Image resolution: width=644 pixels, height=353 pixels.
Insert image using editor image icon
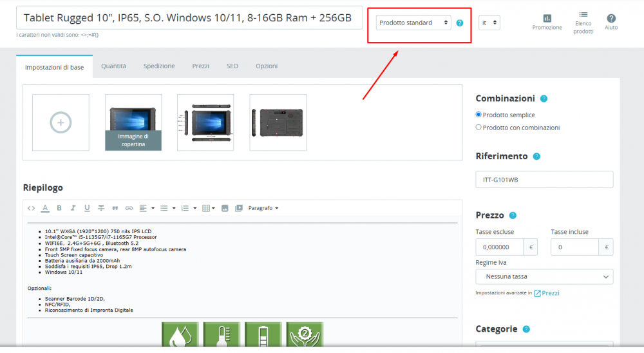click(x=225, y=208)
